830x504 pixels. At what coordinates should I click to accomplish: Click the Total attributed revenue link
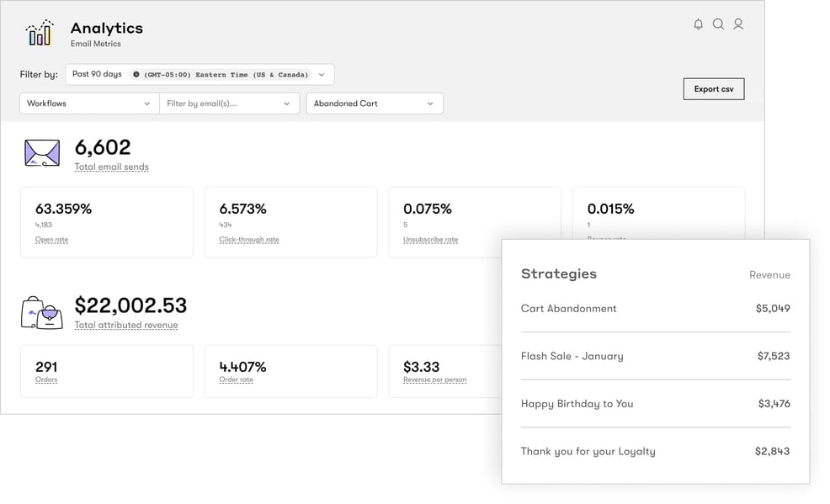coord(127,326)
